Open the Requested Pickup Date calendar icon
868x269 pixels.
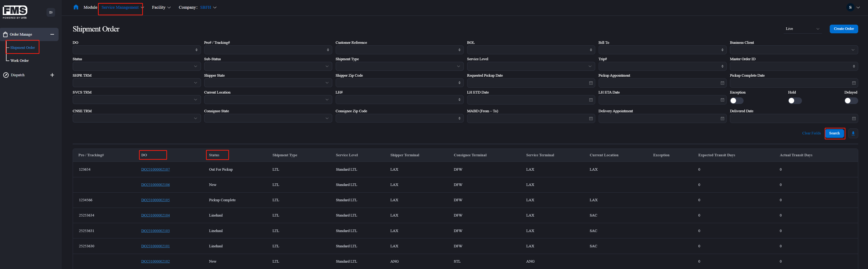pos(591,83)
